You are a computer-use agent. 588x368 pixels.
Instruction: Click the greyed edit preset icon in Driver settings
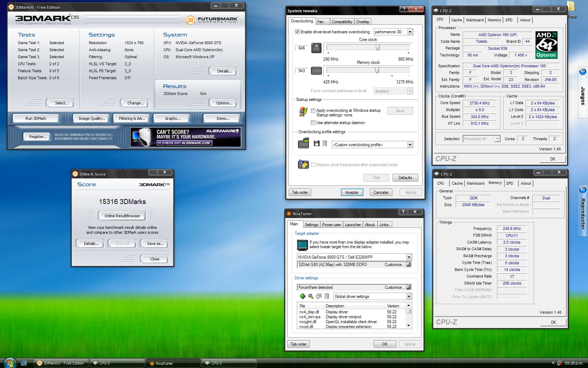[319, 297]
